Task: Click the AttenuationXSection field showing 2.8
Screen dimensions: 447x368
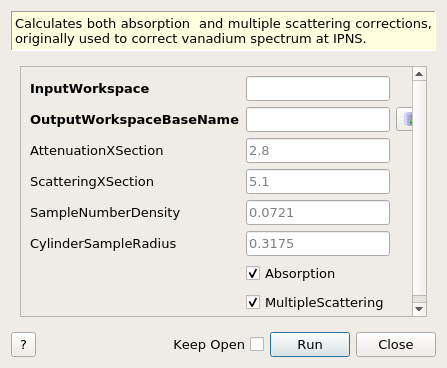Action: click(x=318, y=151)
